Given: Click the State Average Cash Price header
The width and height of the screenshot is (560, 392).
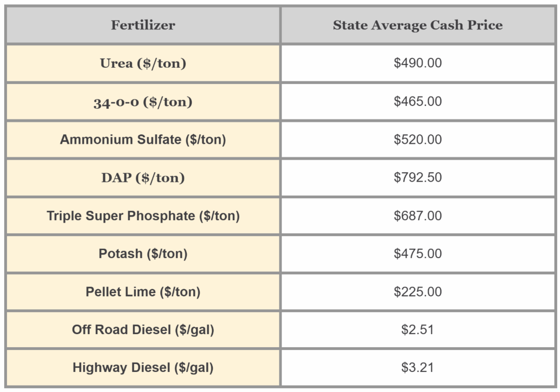Looking at the screenshot, I should (x=418, y=25).
